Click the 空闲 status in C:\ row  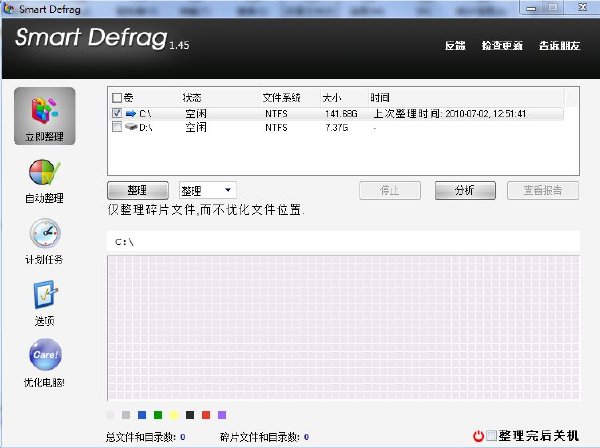[196, 114]
